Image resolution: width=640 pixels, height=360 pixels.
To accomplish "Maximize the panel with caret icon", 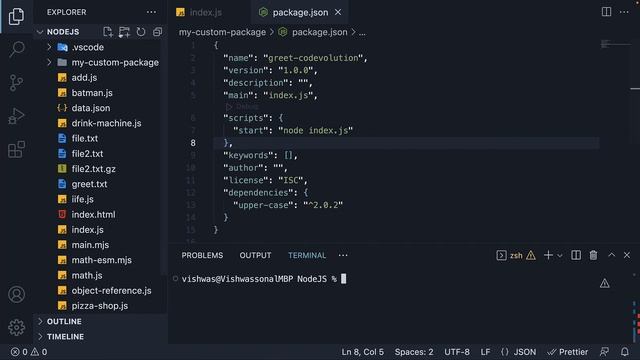I will 611,255.
